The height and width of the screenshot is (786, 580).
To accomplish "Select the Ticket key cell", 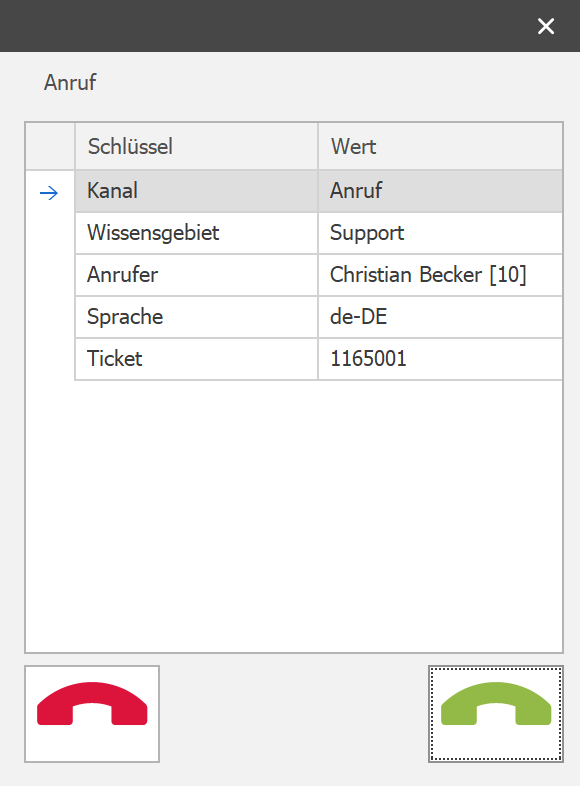I will 197,359.
